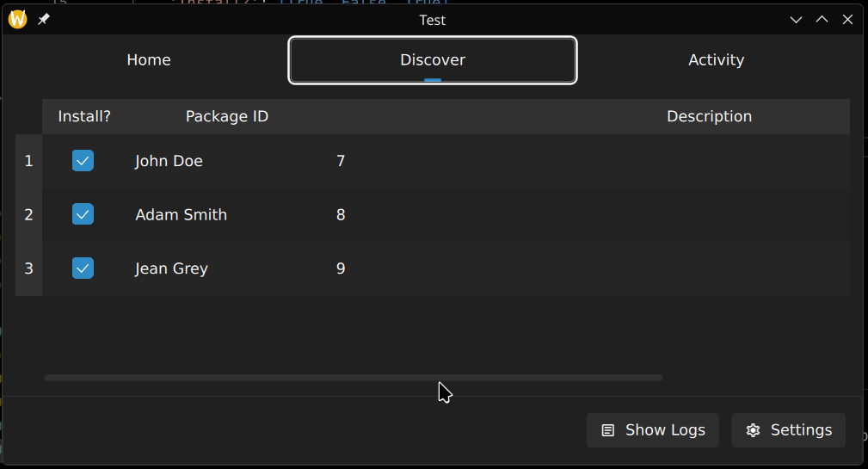Screen dimensions: 868x469
Task: Toggle the install checkbox for Adam Smith
Action: [83, 214]
